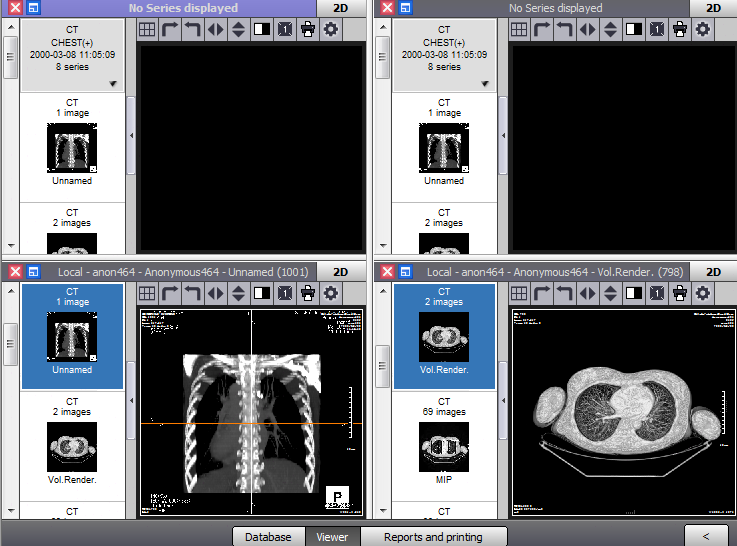Toggle image info overlay in Vol.Render. (798) viewer
The width and height of the screenshot is (737, 546).
tap(657, 294)
